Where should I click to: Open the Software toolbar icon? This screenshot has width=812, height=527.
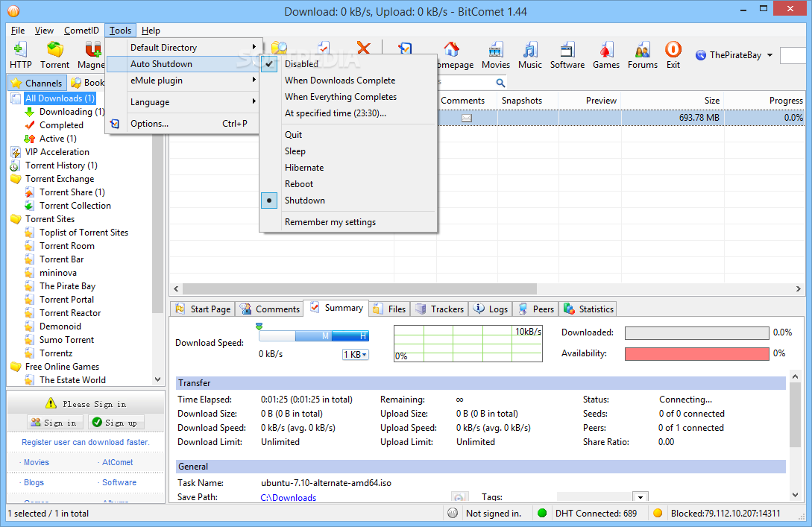tap(567, 55)
